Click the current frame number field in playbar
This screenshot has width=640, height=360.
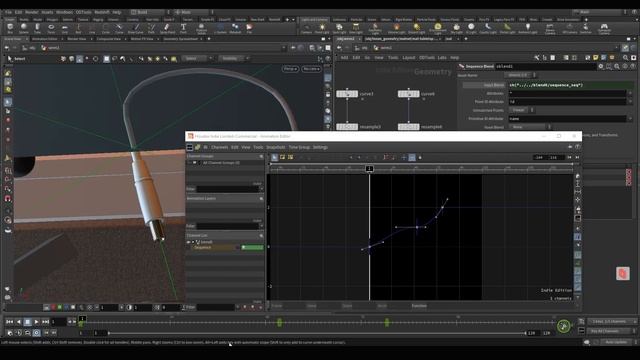[58, 322]
